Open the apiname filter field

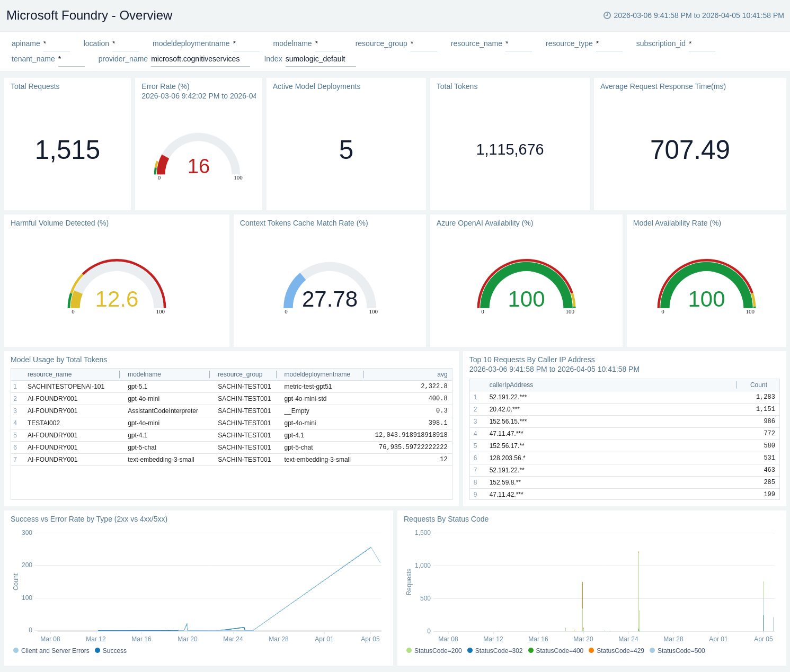(x=56, y=44)
